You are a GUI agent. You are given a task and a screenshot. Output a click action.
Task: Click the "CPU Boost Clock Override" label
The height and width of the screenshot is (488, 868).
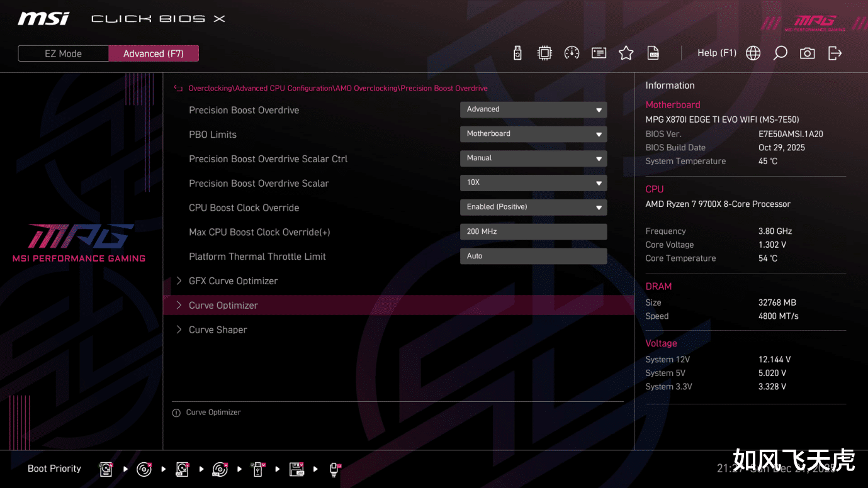(x=244, y=208)
